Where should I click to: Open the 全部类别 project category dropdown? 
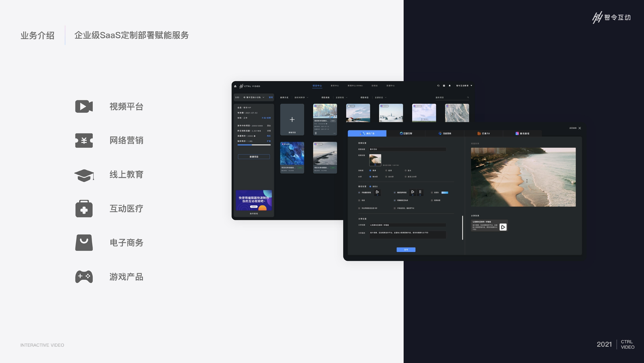click(341, 98)
